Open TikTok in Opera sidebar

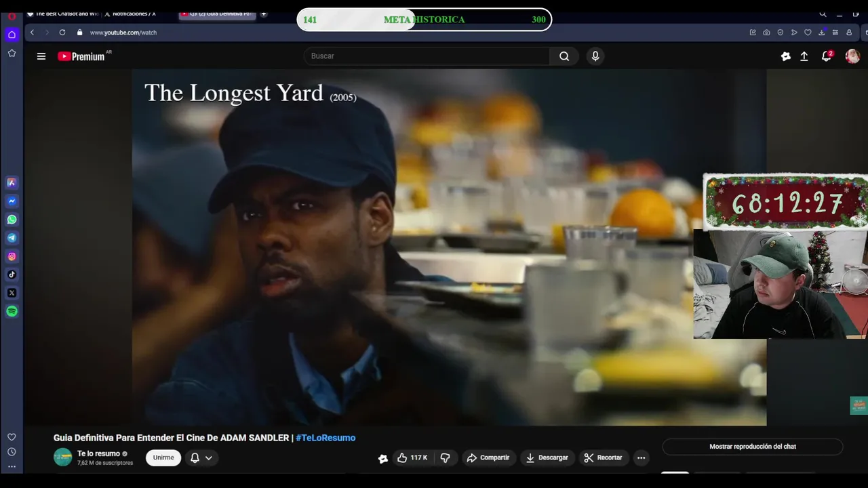[12, 274]
